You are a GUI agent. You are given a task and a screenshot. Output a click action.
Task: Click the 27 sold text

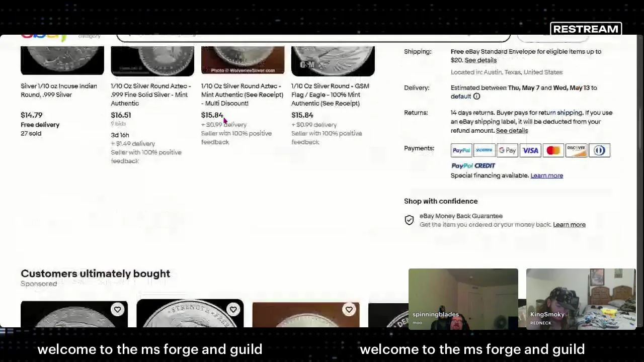click(31, 134)
